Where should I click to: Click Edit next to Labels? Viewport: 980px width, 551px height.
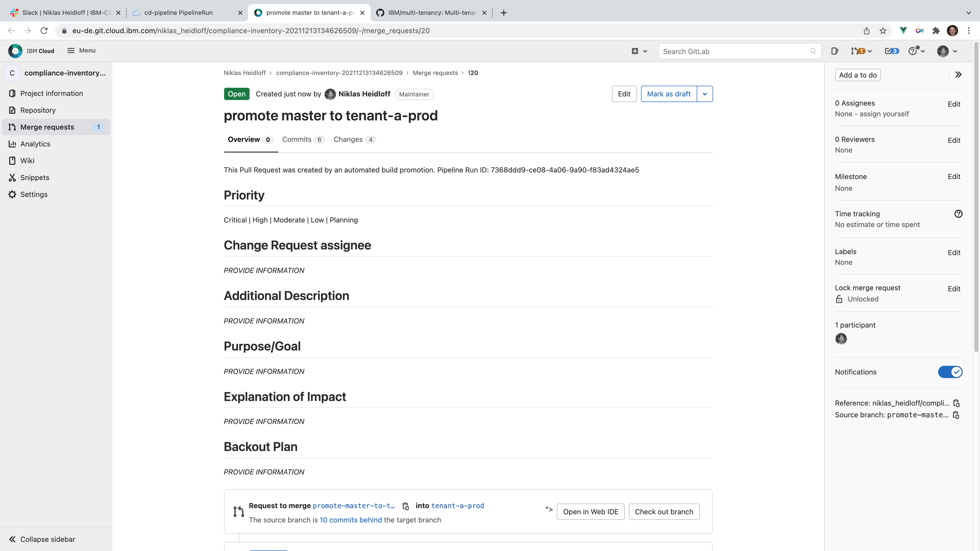tap(954, 253)
